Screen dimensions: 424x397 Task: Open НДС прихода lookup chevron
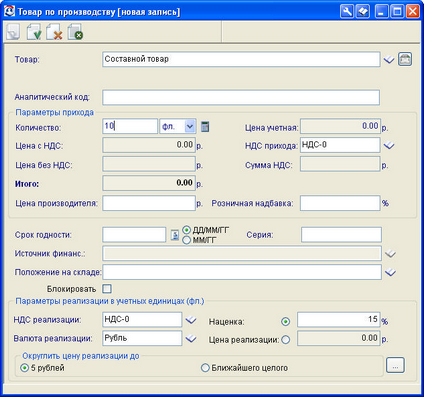pos(389,146)
